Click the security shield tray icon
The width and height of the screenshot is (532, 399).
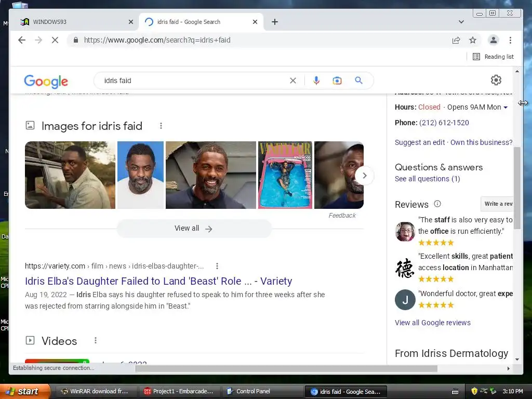coord(474,391)
